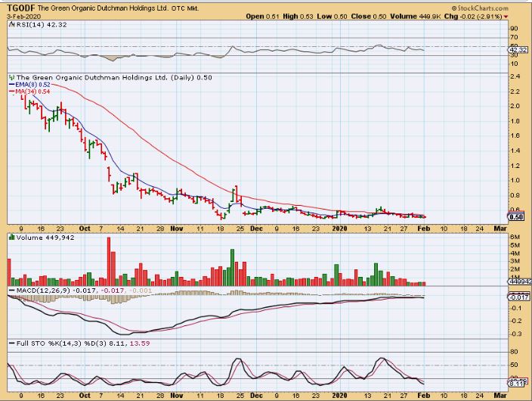Click the tallest red volume bar in October
This screenshot has width=532, height=401.
pos(109,261)
